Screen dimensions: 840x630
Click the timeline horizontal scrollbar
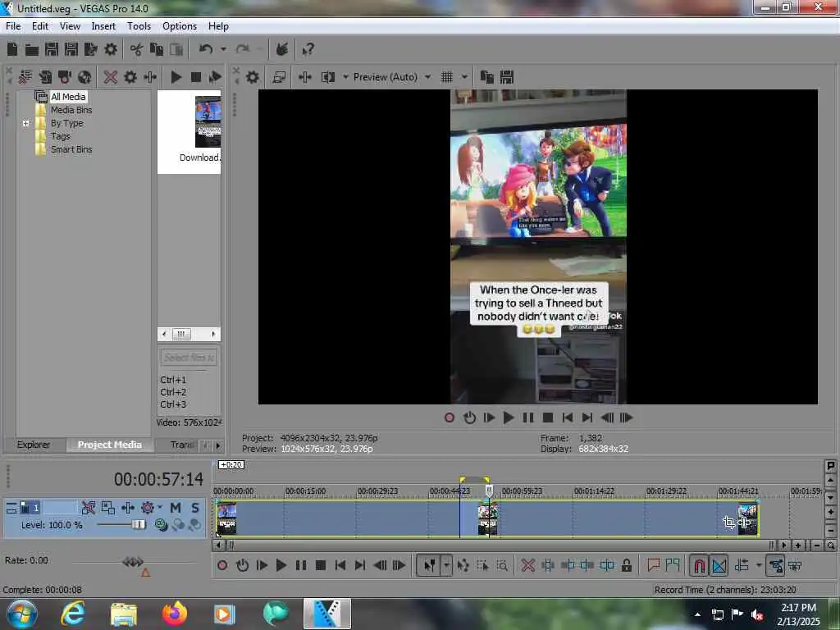point(500,546)
